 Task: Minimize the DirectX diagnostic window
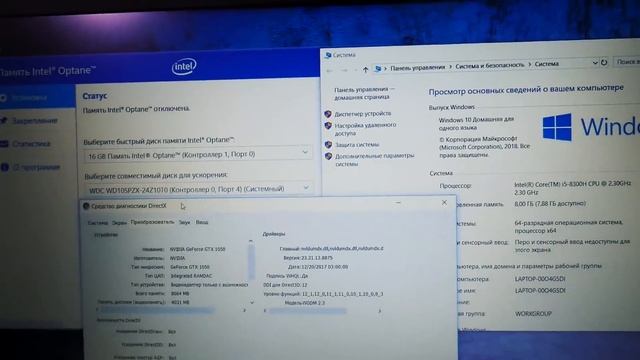point(398,202)
